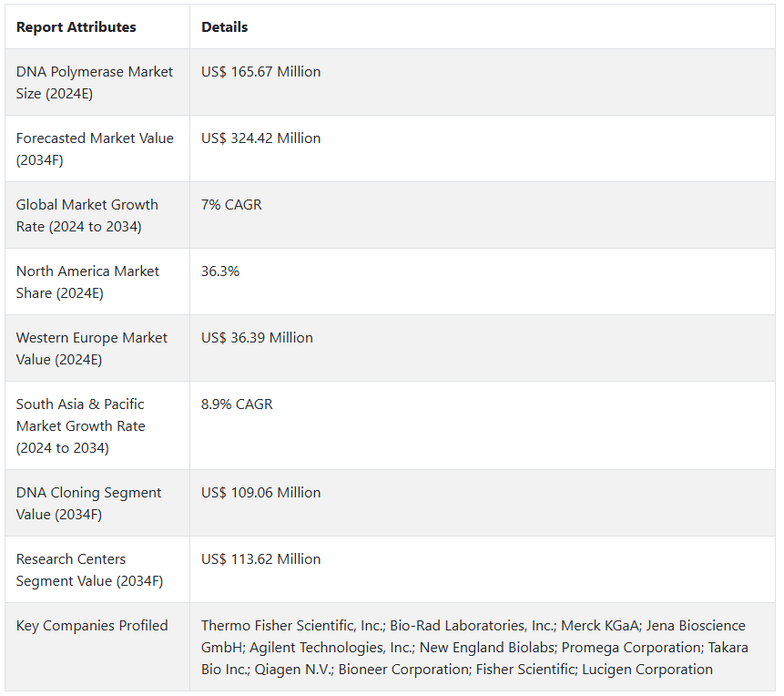Click the "36.3%" market share value

pos(220,271)
